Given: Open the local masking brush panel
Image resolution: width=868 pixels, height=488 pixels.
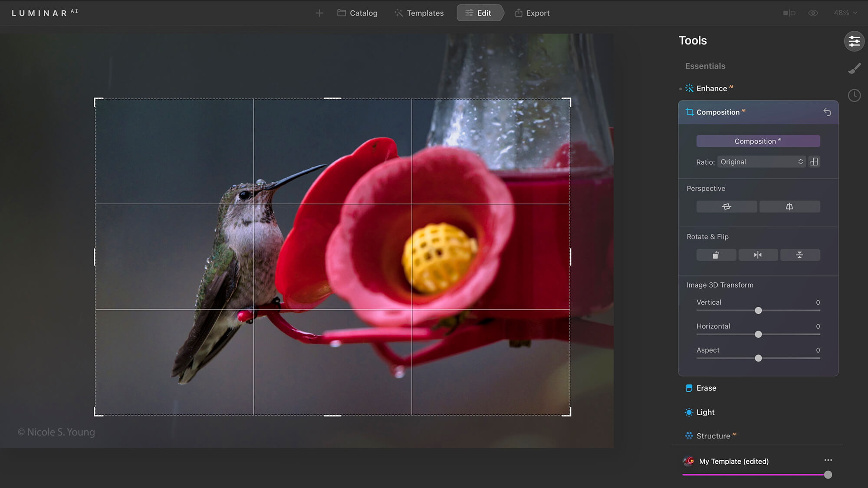Looking at the screenshot, I should point(854,69).
